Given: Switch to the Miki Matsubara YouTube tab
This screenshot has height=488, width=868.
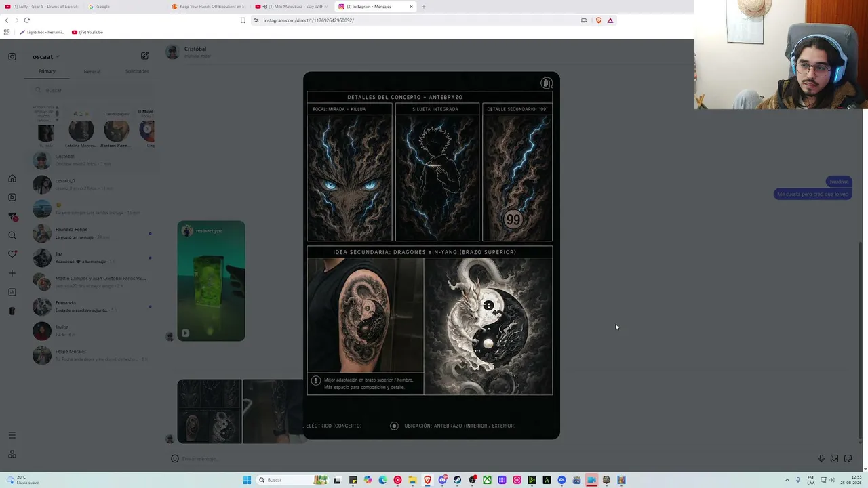Looking at the screenshot, I should click(x=292, y=7).
